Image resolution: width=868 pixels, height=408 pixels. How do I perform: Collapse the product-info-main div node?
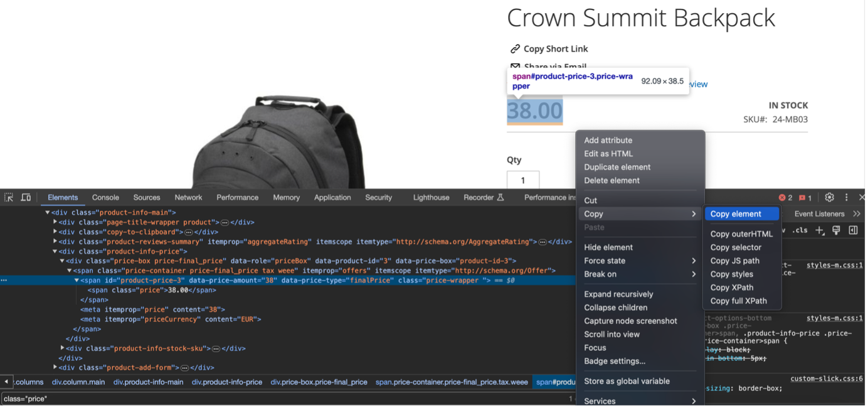click(x=47, y=213)
